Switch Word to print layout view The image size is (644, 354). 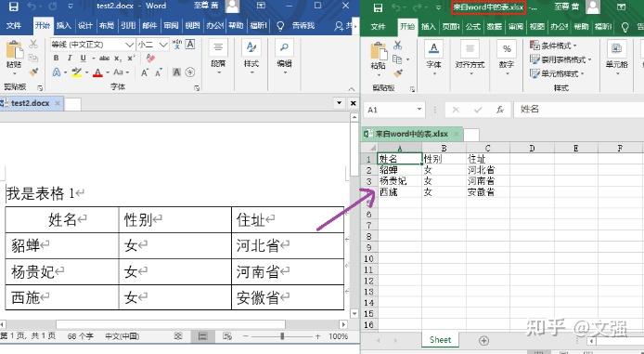click(202, 336)
